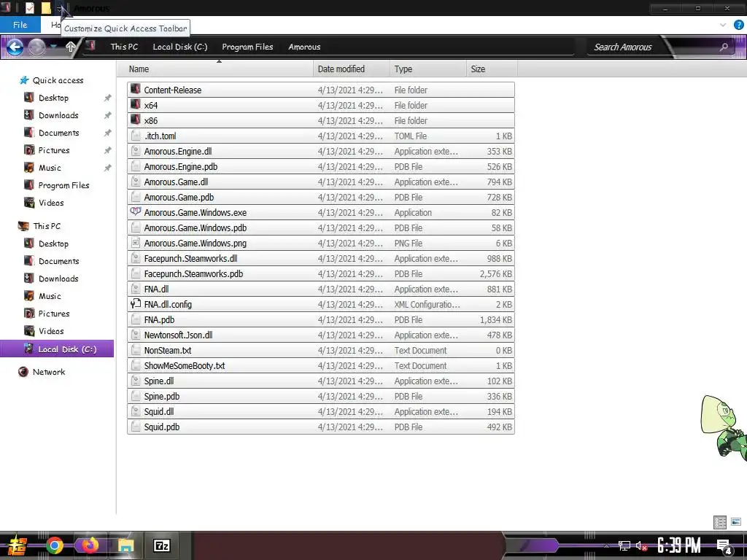Select Amorous.Game.Windows.png image icon
Screen dimensions: 747x560
coord(136,243)
